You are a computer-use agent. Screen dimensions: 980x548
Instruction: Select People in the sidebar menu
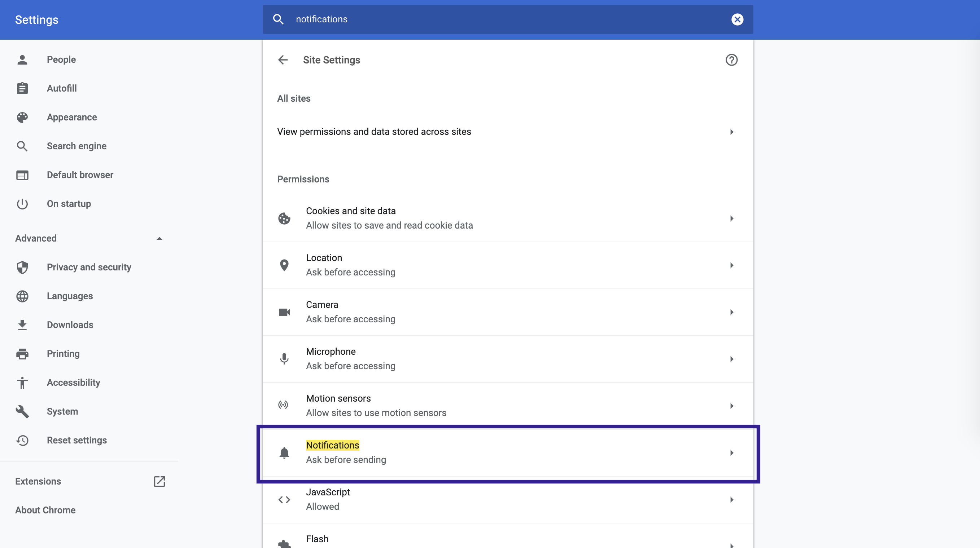pos(61,59)
